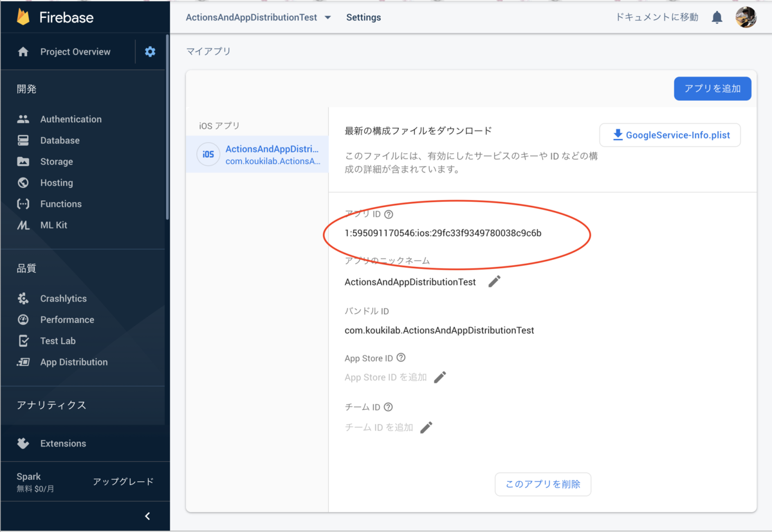The width and height of the screenshot is (772, 532).
Task: Open the user account avatar
Action: (x=746, y=17)
